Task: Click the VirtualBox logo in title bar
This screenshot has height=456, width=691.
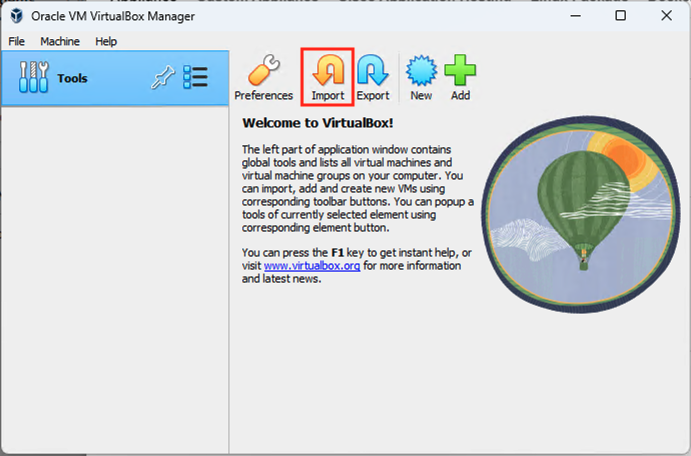Action: click(x=16, y=16)
